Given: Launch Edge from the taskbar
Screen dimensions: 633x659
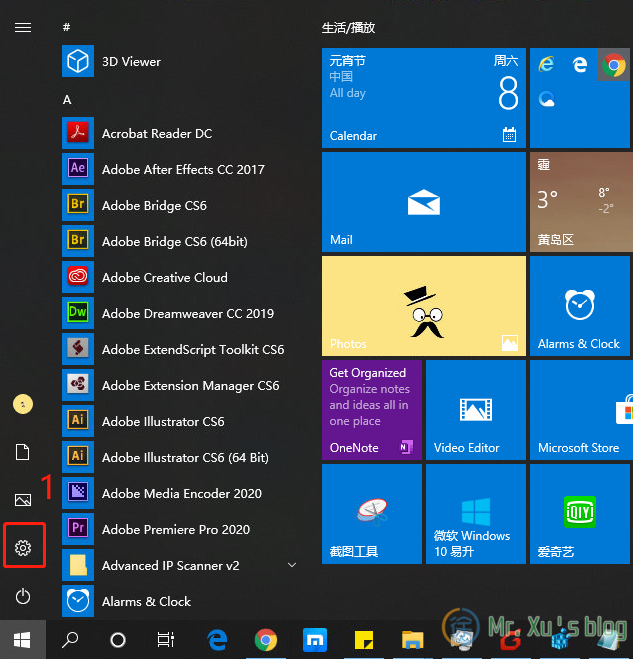Looking at the screenshot, I should click(x=217, y=640).
